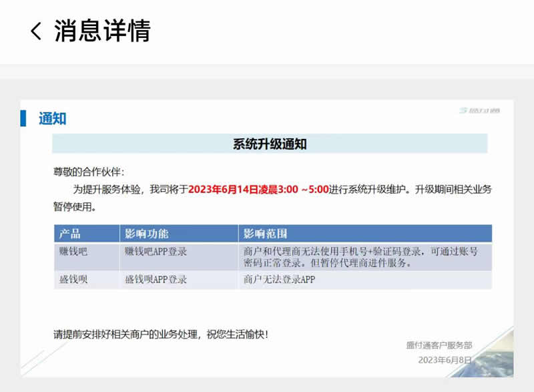Open the notification image card
The height and width of the screenshot is (392, 534).
(267, 238)
